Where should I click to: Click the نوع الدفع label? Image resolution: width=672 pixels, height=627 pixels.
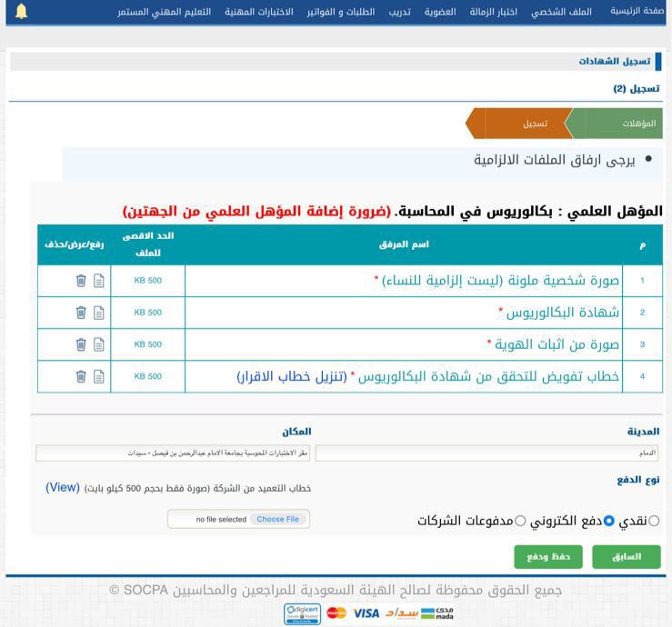click(x=638, y=480)
